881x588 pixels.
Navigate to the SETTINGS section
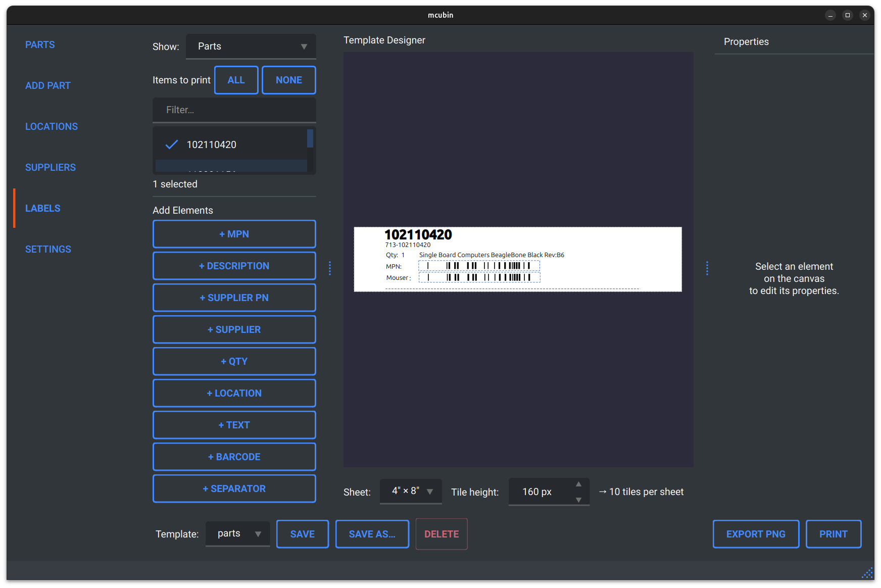(x=48, y=249)
